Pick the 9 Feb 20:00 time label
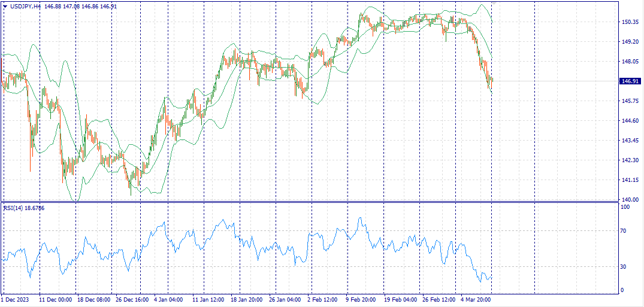 (361, 299)
